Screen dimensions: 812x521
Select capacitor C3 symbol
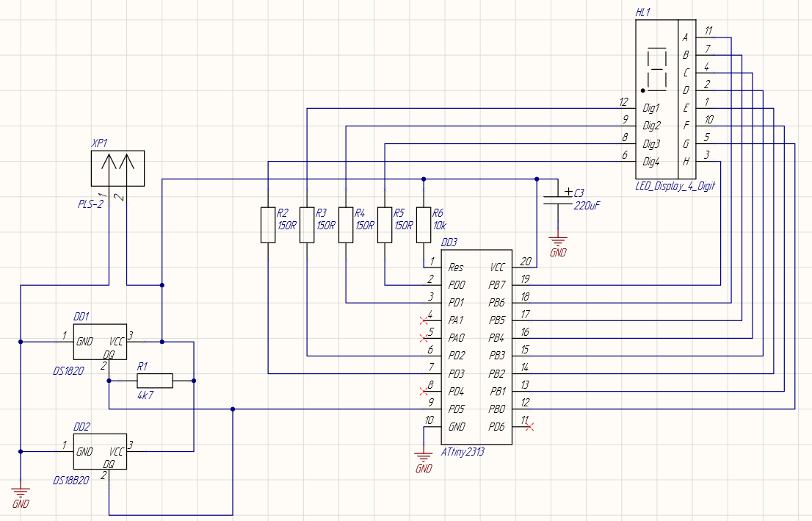558,201
